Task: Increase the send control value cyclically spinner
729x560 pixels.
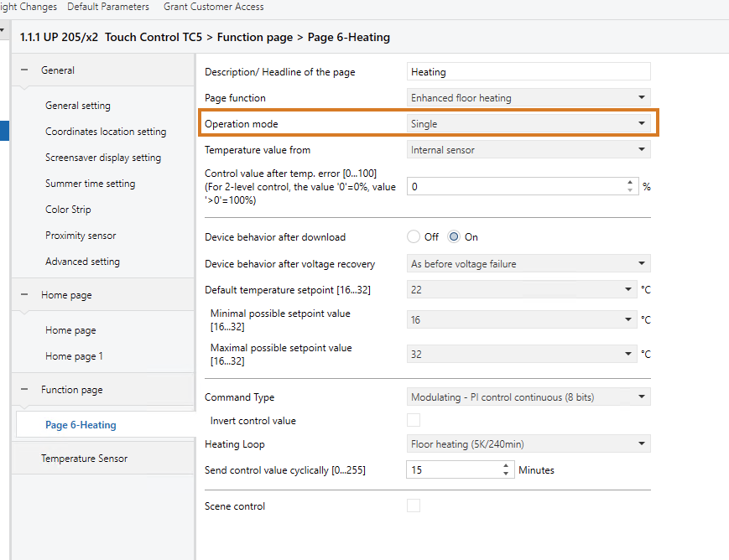Action: coord(506,466)
